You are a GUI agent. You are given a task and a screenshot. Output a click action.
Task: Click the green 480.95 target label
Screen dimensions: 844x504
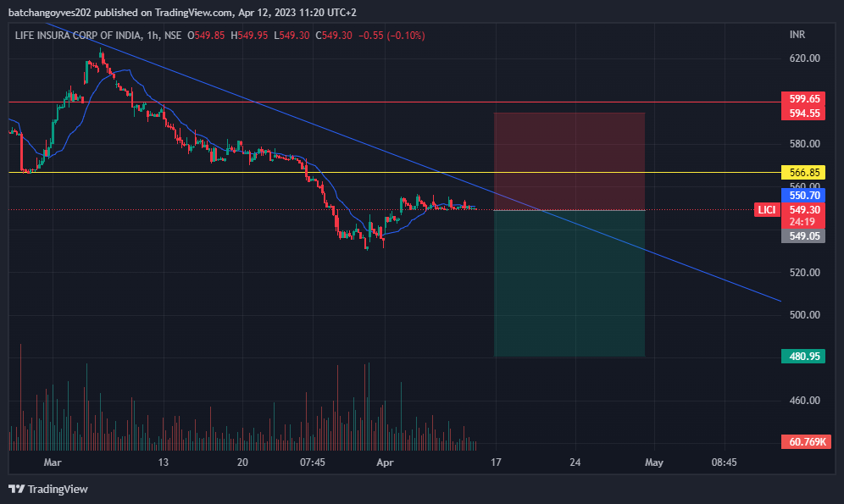803,356
